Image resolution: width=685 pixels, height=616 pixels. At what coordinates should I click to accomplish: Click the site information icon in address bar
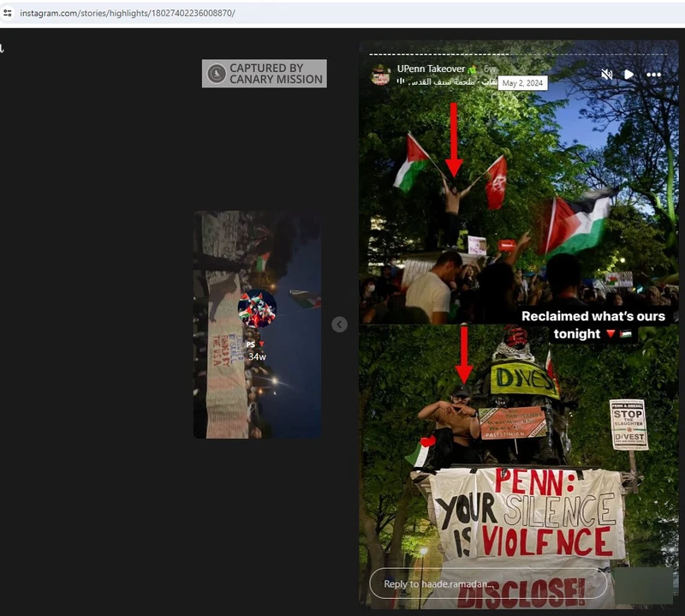tap(8, 13)
